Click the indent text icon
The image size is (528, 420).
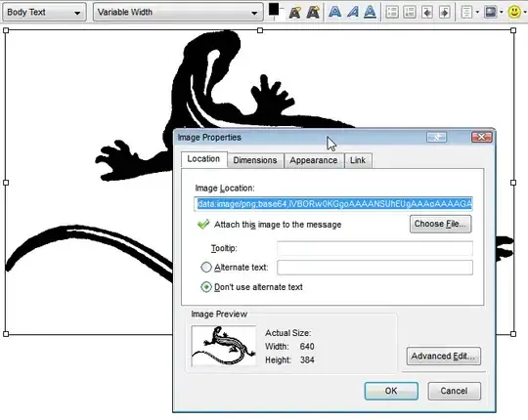click(445, 13)
